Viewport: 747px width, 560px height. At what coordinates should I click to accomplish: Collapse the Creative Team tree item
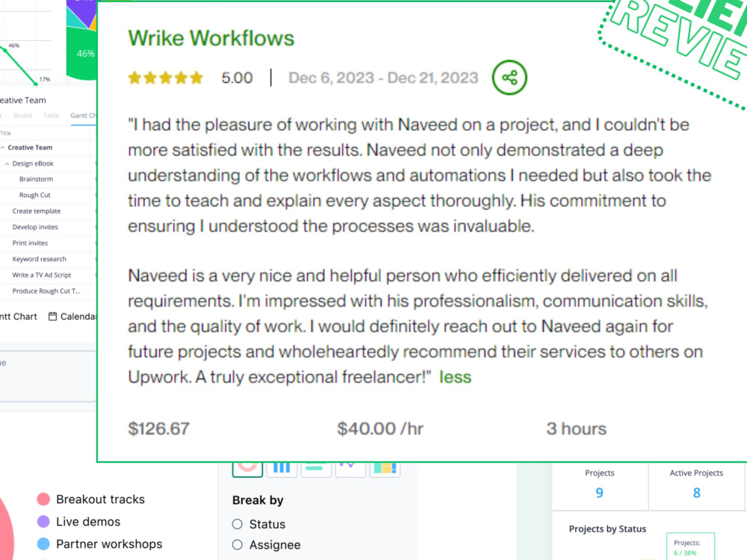pos(4,147)
